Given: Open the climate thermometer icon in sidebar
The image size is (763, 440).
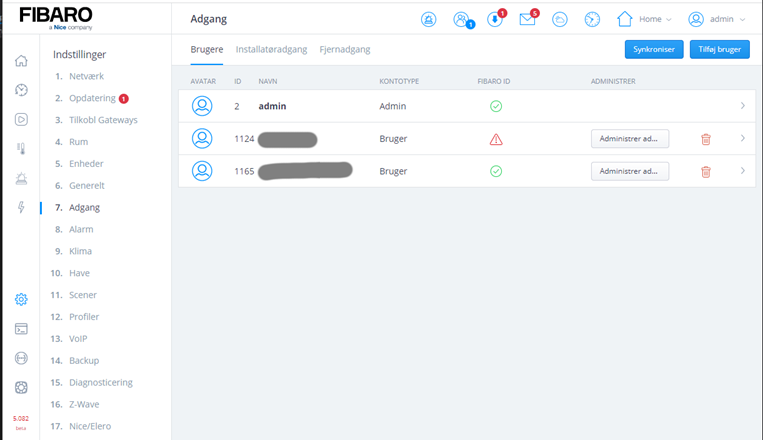Looking at the screenshot, I should coord(21,149).
